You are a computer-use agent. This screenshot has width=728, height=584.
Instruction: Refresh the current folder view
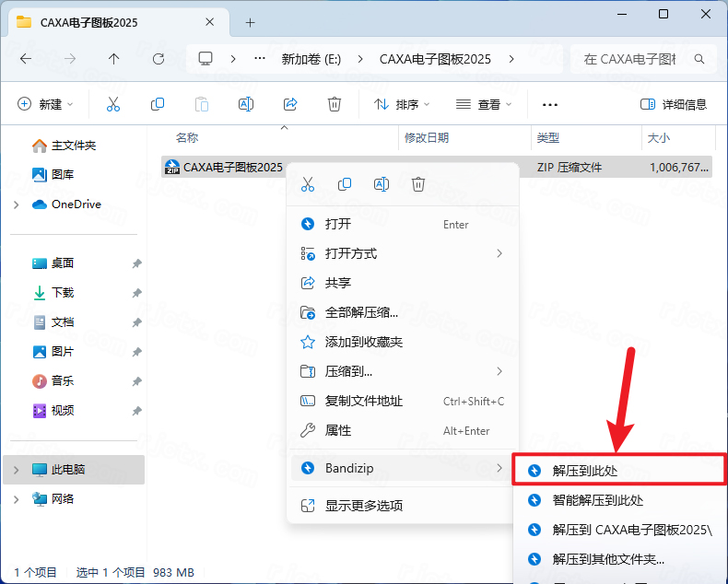coord(159,58)
